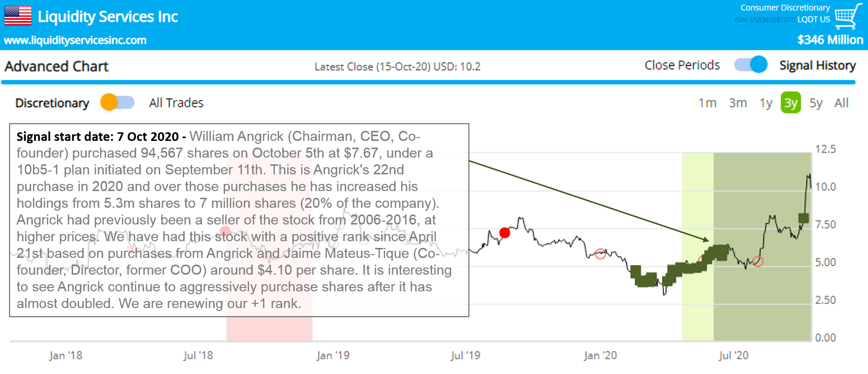Click the Signal History label

817,65
